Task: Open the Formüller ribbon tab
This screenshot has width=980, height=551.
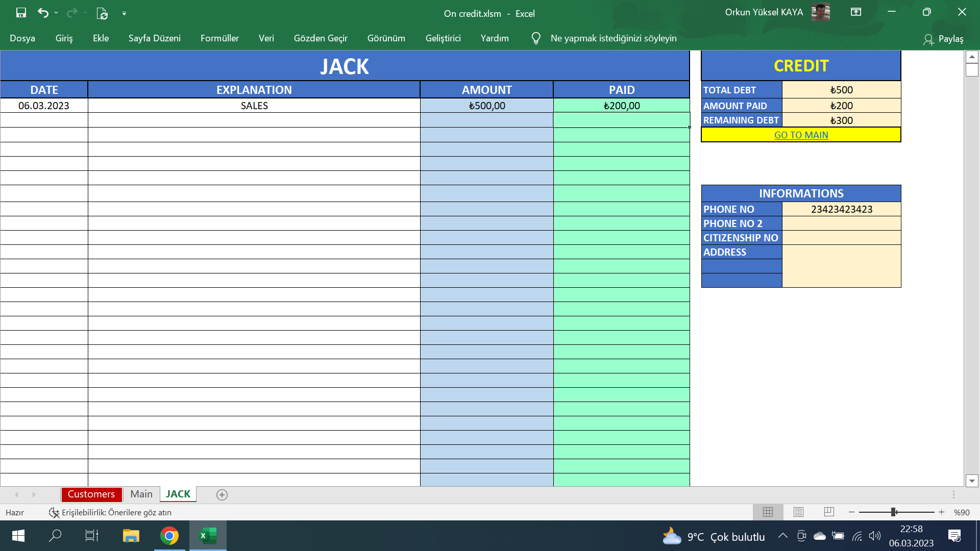Action: 219,38
